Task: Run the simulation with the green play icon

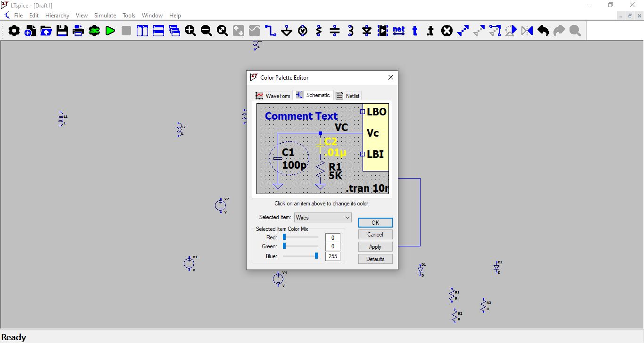Action: coord(110,31)
